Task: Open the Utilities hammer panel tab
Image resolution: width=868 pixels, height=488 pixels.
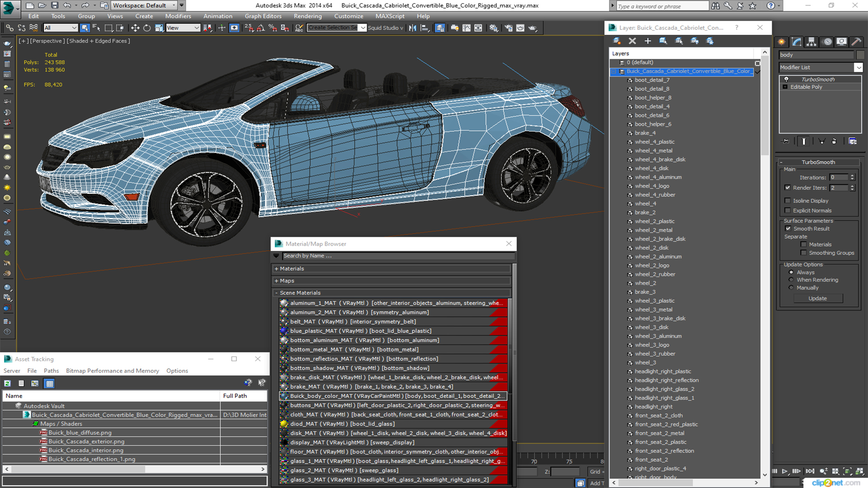Action: (856, 42)
